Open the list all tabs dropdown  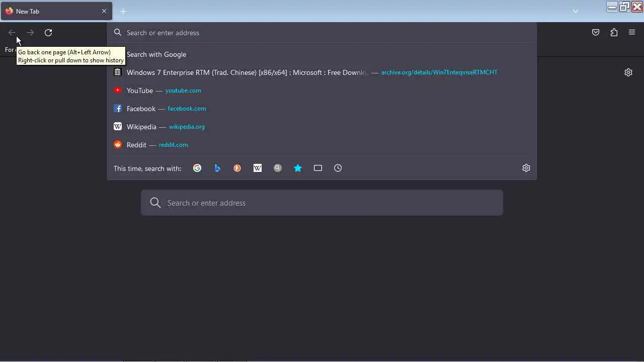576,11
